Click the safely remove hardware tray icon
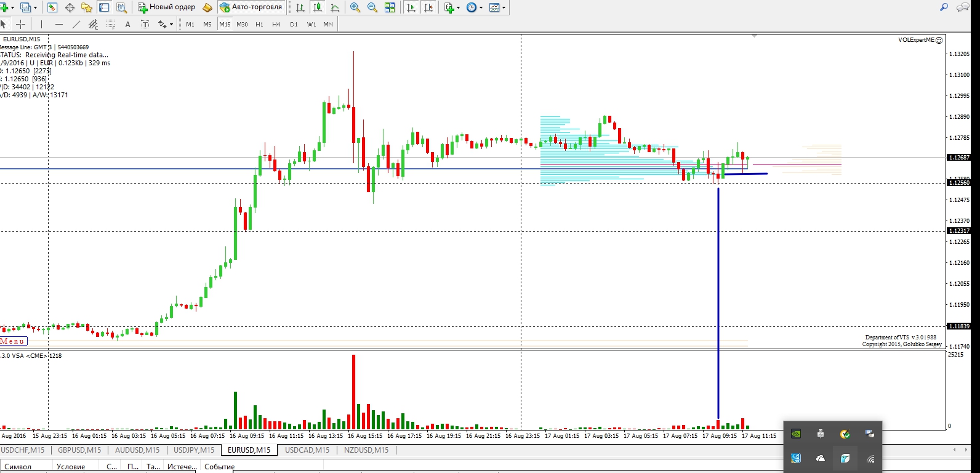This screenshot has width=980, height=473. pos(821,434)
